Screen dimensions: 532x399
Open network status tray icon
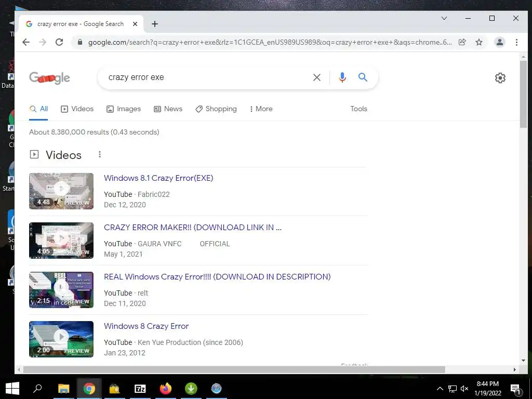point(453,389)
